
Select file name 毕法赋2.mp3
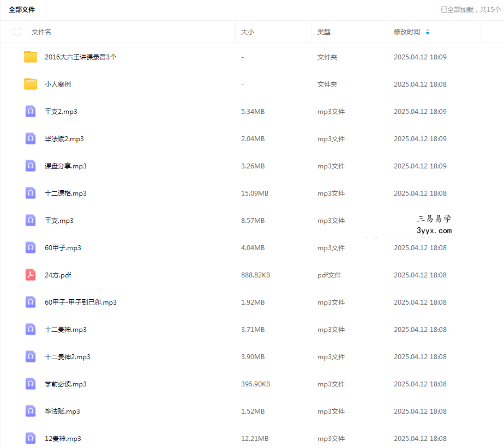[64, 139]
